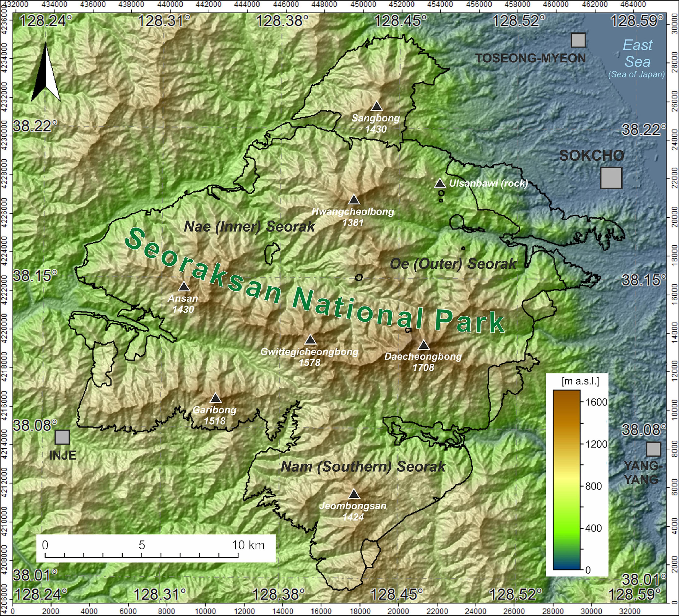Image resolution: width=679 pixels, height=616 pixels.
Task: Select the Toseong-myeon square marker
Action: (578, 40)
